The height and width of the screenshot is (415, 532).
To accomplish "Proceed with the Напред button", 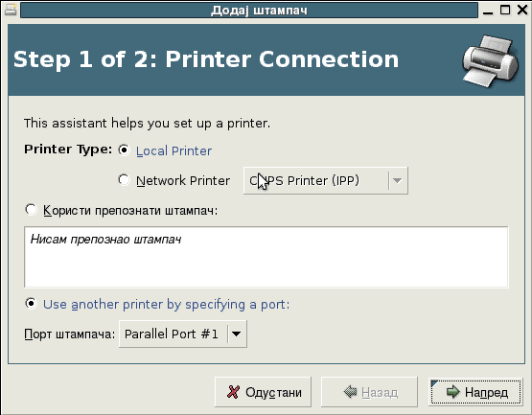I will [x=475, y=392].
